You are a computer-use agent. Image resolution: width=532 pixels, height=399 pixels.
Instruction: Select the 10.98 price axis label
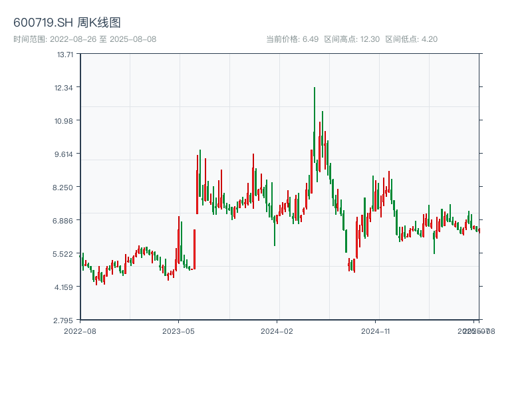[65, 121]
